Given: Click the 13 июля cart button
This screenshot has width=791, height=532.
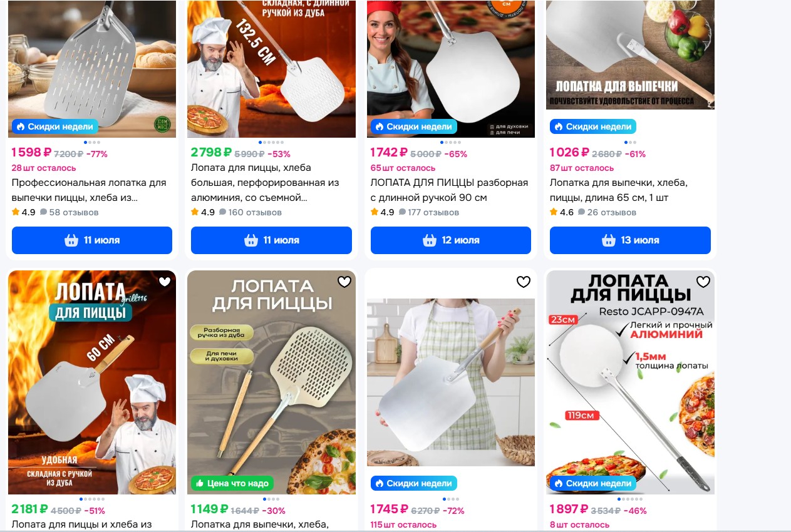Looking at the screenshot, I should point(630,240).
